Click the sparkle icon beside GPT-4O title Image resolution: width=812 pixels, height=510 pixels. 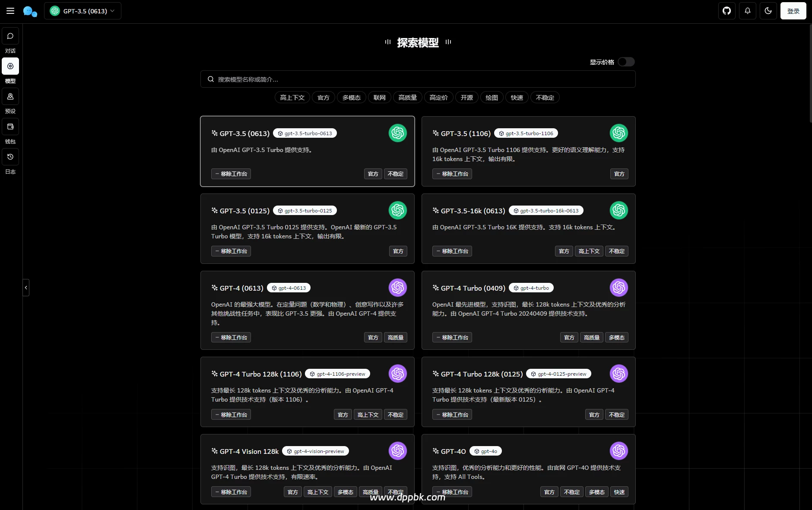[x=436, y=451]
